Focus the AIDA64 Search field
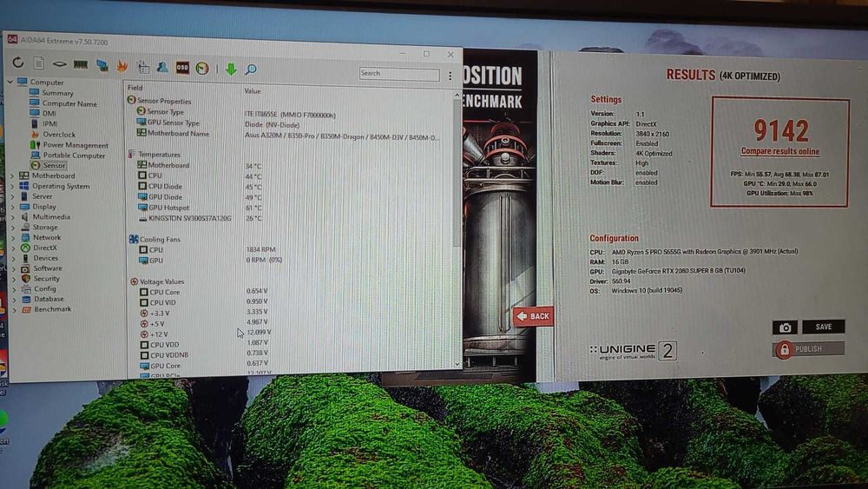 tap(399, 73)
